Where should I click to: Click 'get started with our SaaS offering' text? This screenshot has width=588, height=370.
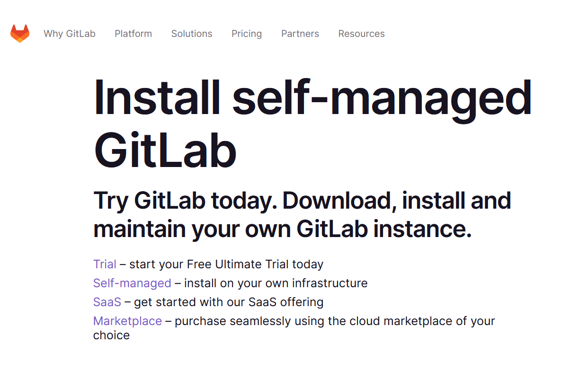point(229,302)
